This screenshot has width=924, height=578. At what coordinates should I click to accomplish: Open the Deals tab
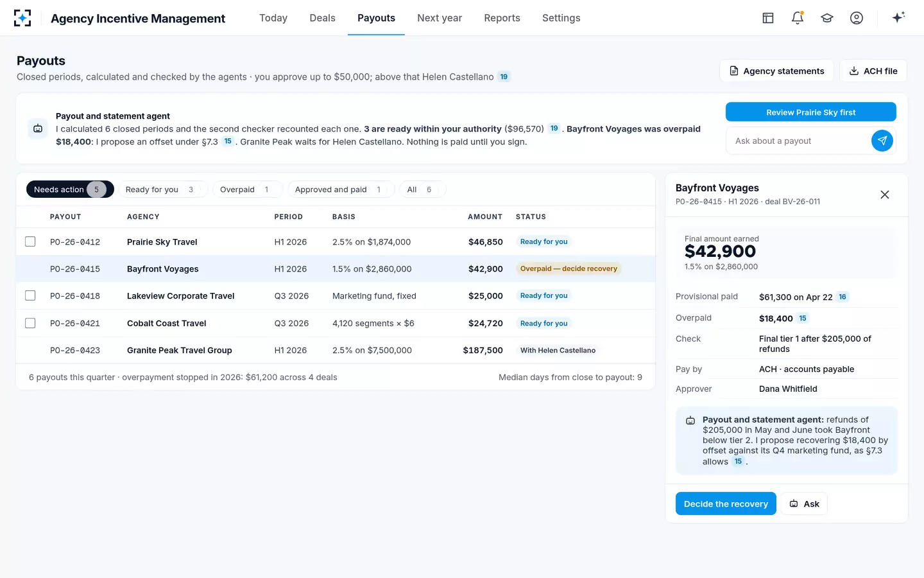(x=322, y=18)
